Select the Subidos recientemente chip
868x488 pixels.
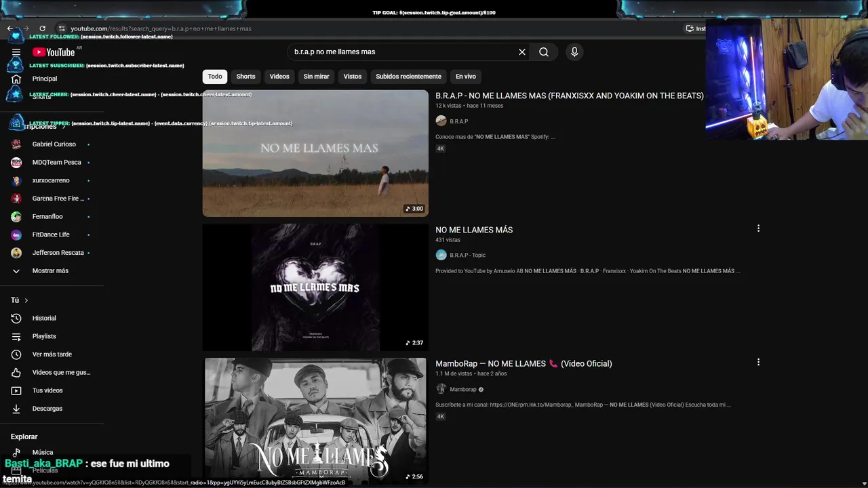coord(408,77)
